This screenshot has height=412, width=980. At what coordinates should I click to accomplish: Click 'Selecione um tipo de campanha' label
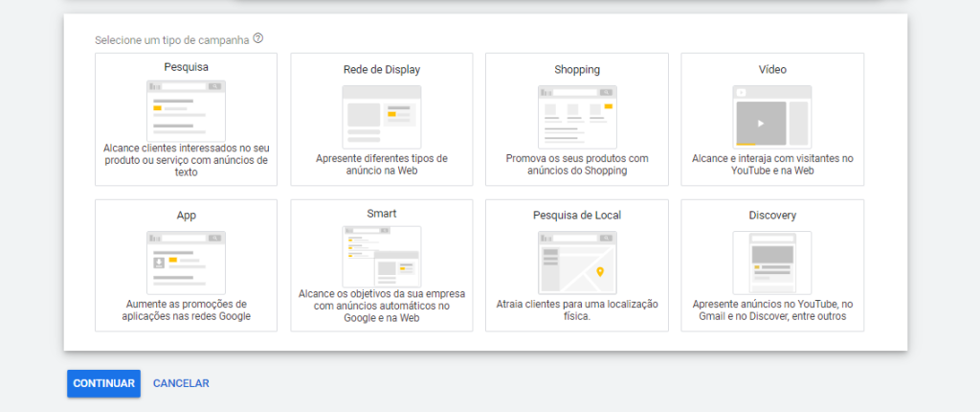(x=172, y=40)
